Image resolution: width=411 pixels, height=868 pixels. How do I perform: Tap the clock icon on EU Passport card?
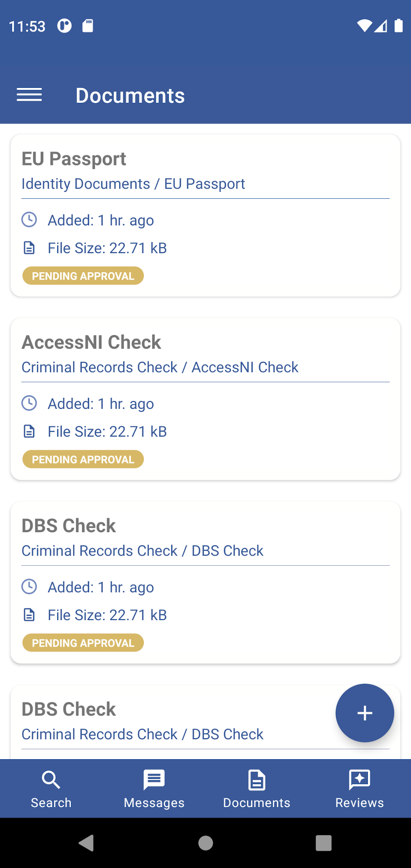[x=29, y=220]
